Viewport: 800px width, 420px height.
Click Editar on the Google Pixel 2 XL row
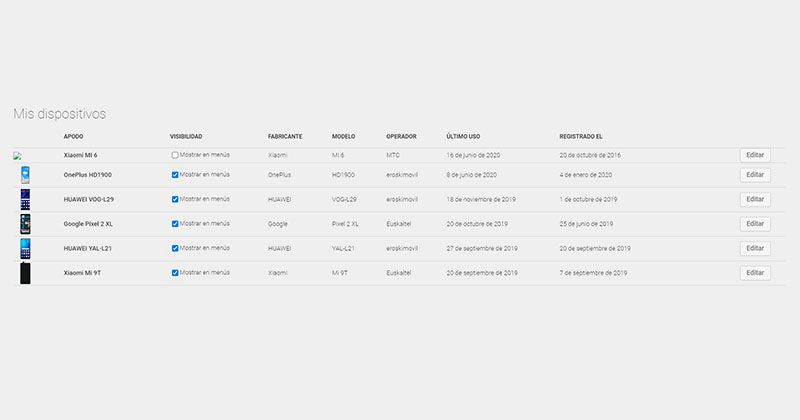(x=755, y=224)
